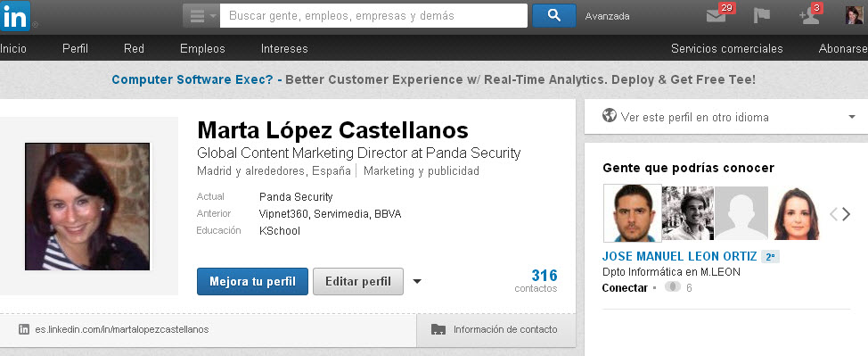Show previous suggested people with left arrow
Image resolution: width=868 pixels, height=356 pixels.
pos(833,214)
